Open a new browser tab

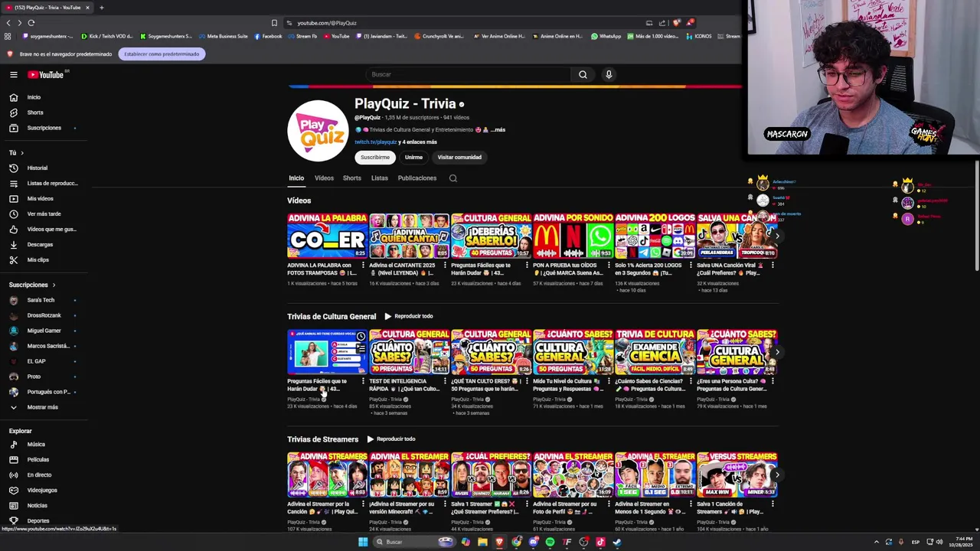point(101,8)
